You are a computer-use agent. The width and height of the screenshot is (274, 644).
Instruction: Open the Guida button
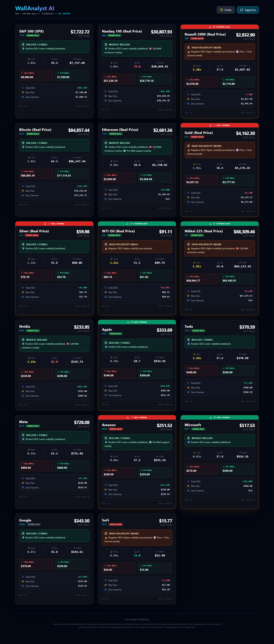(x=225, y=10)
